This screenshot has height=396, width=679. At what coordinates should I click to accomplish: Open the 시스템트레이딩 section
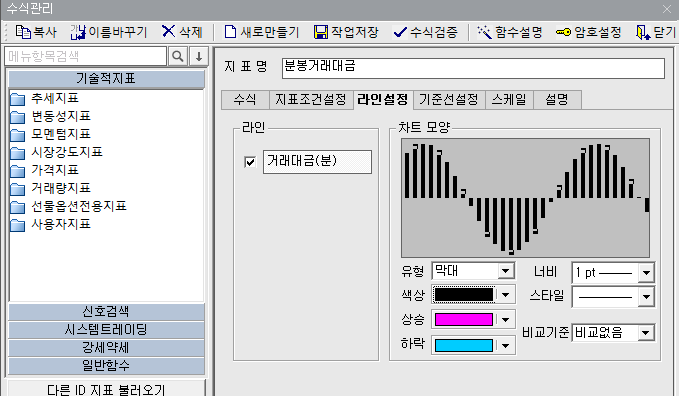pyautogui.click(x=106, y=330)
